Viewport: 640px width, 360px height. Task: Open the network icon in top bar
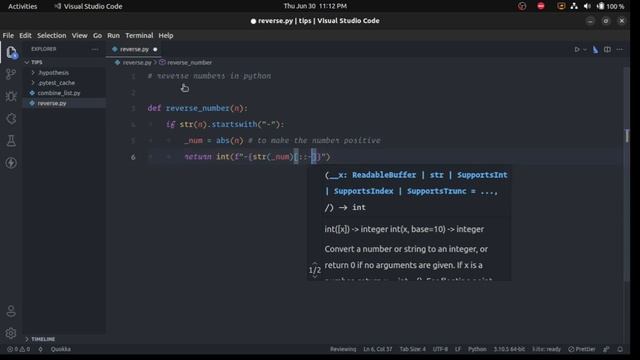pos(574,6)
